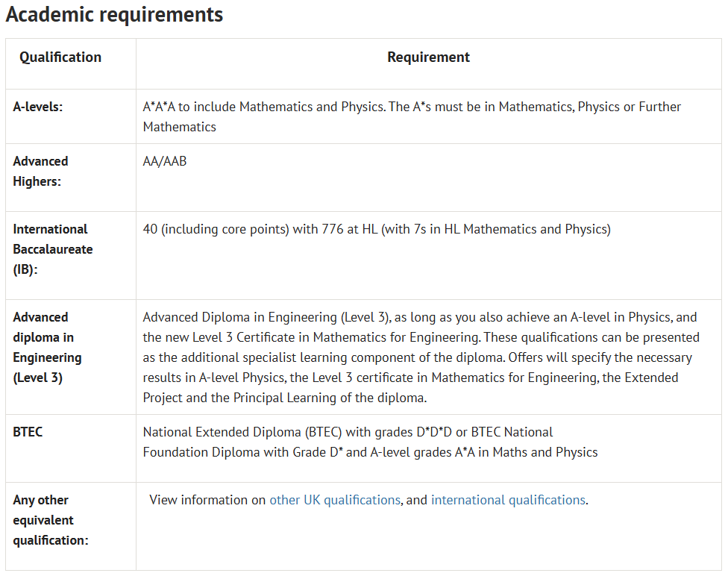Screen dimensions: 728x576
Task: Click the International Baccalaureate (IB) label
Action: tap(52, 249)
